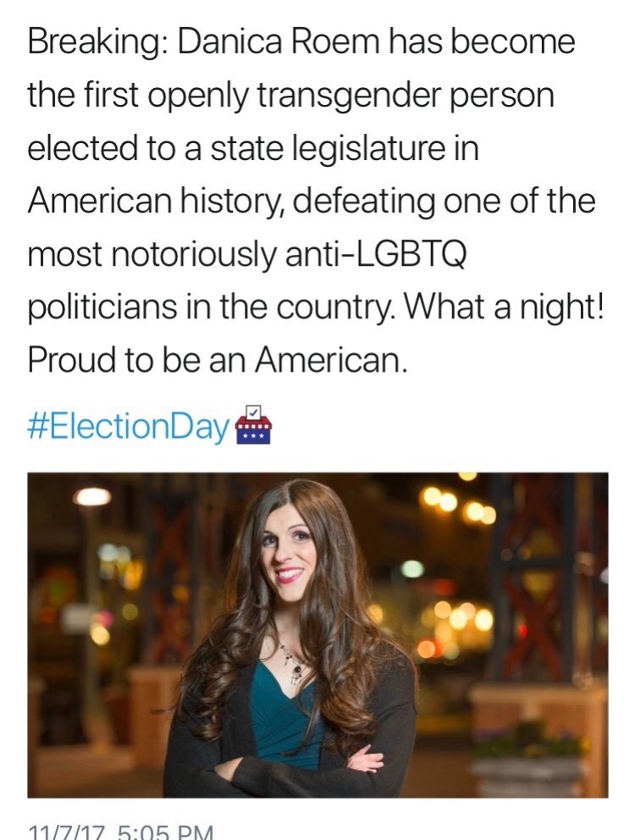Click the ballot box emoji icon
The width and height of the screenshot is (635, 840).
pos(252,425)
